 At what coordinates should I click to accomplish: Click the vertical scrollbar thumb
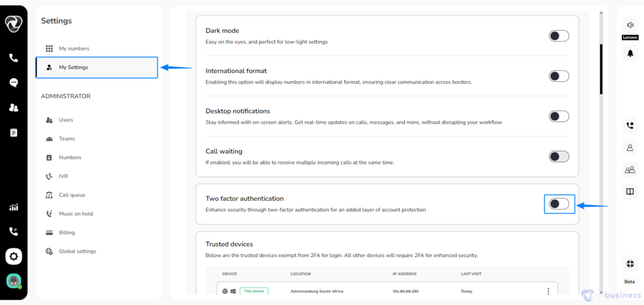point(601,69)
